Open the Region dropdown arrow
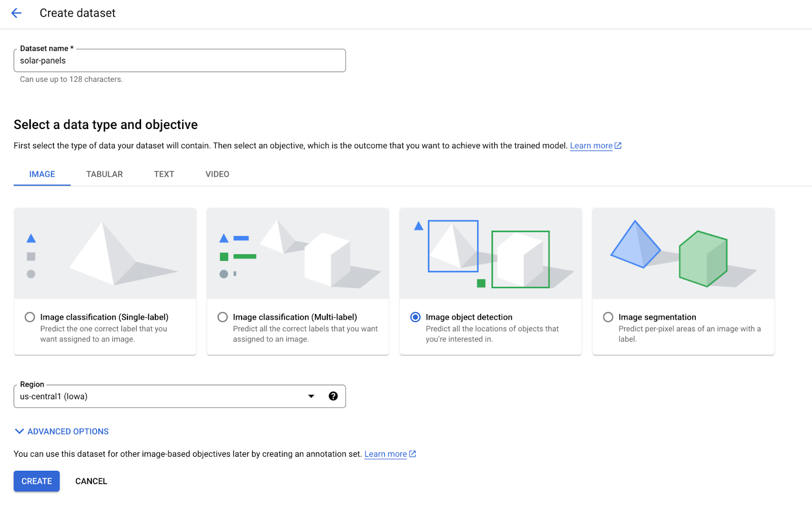Screen dimensions: 812x510 (311, 396)
